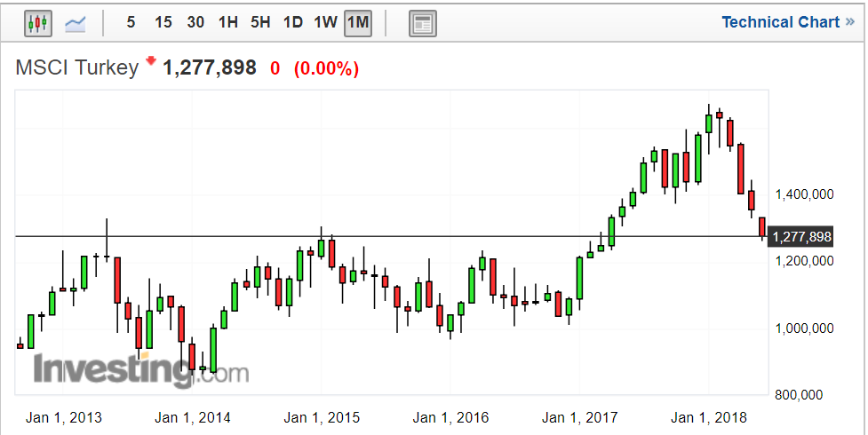
Task: Click the Jan 1, 2015 date marker
Action: point(322,417)
